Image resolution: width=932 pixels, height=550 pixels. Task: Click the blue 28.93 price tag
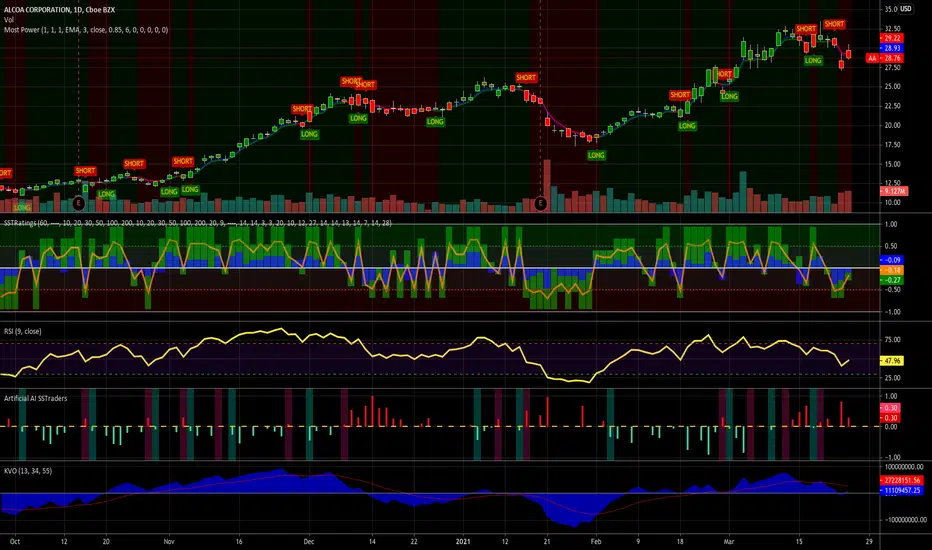[x=892, y=48]
